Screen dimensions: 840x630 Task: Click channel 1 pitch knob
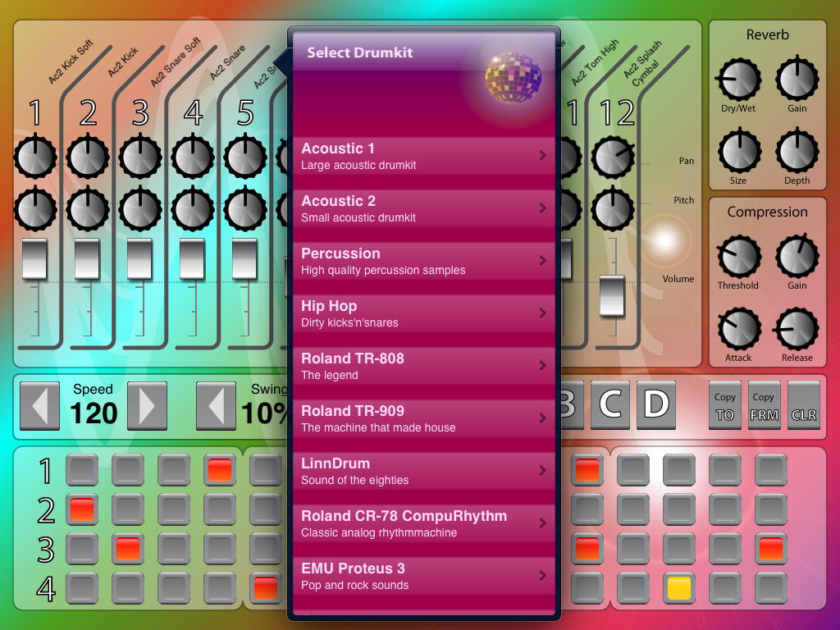[x=35, y=209]
